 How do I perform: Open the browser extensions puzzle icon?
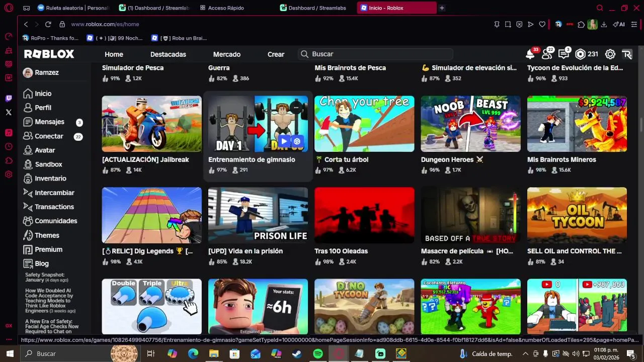[581, 24]
